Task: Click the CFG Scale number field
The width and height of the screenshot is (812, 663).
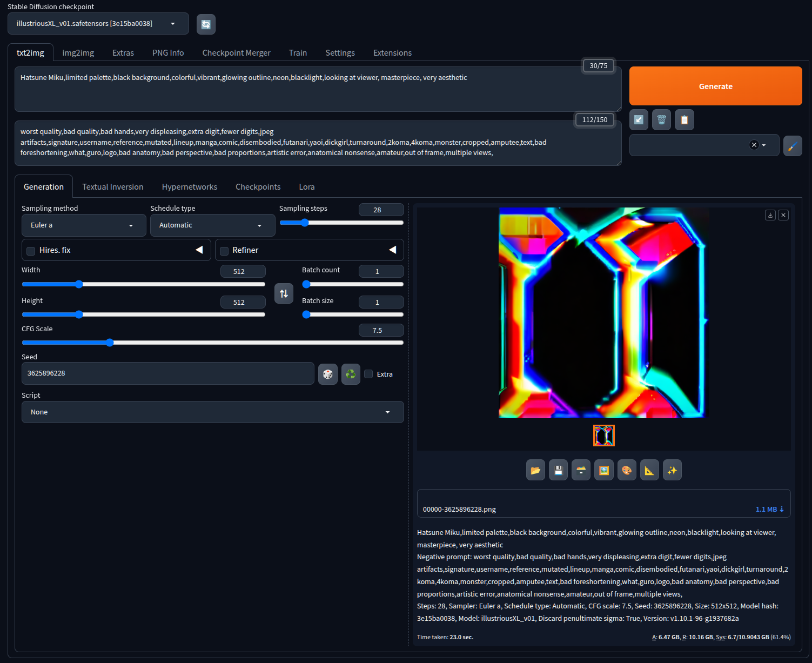Action: (381, 330)
